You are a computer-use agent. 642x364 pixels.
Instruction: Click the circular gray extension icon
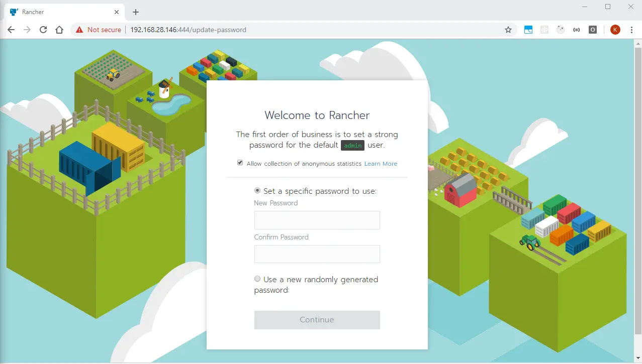561,30
